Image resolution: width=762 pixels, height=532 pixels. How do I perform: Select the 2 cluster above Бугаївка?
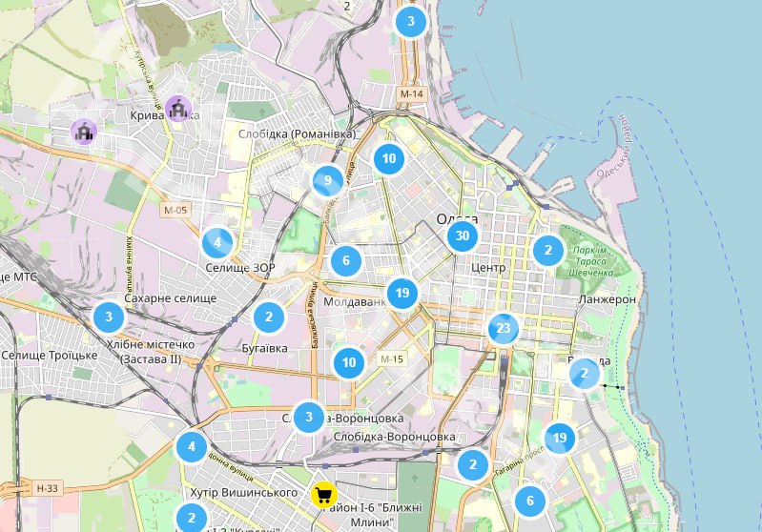point(269,317)
